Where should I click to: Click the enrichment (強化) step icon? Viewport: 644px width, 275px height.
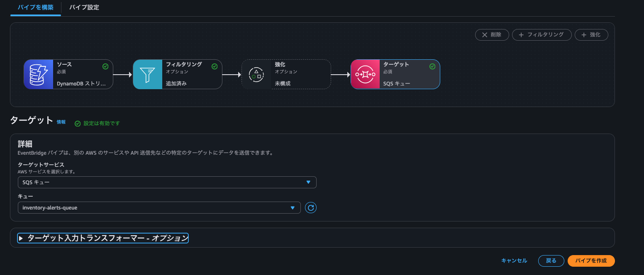click(x=256, y=74)
